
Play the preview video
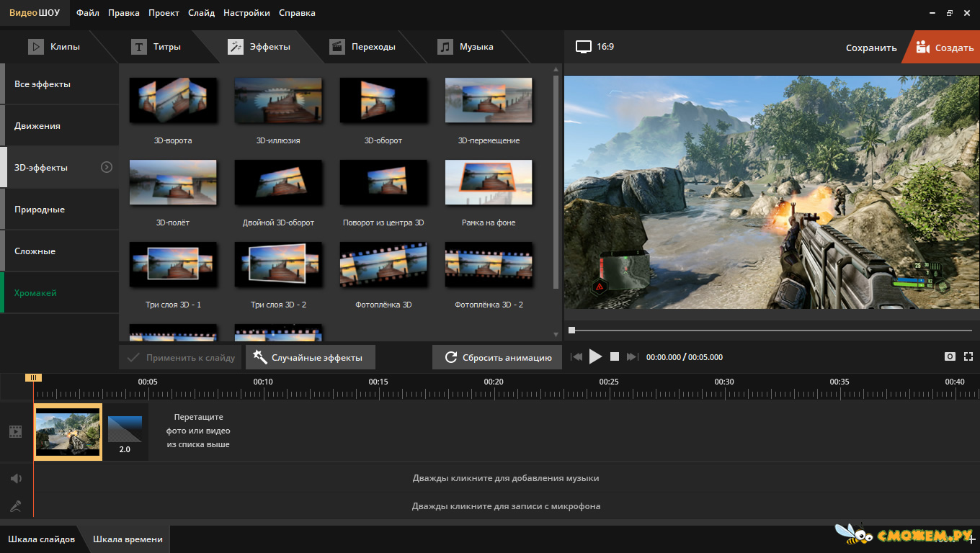point(595,356)
